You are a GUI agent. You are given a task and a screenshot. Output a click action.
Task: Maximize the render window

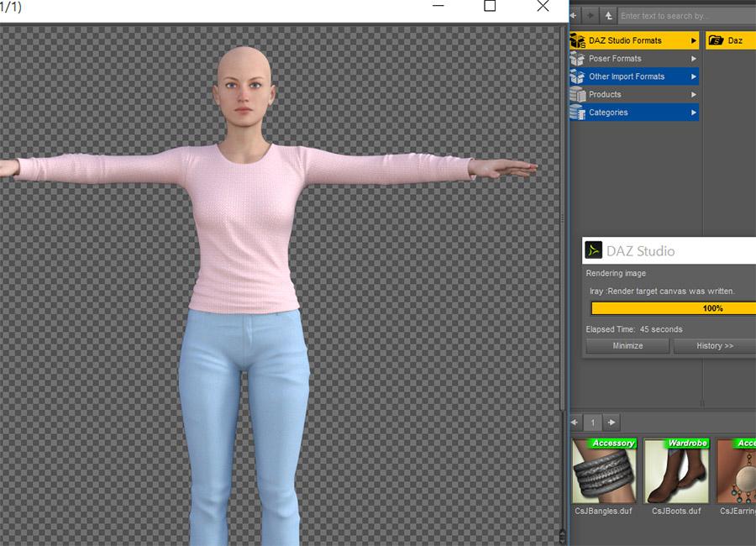pyautogui.click(x=490, y=6)
